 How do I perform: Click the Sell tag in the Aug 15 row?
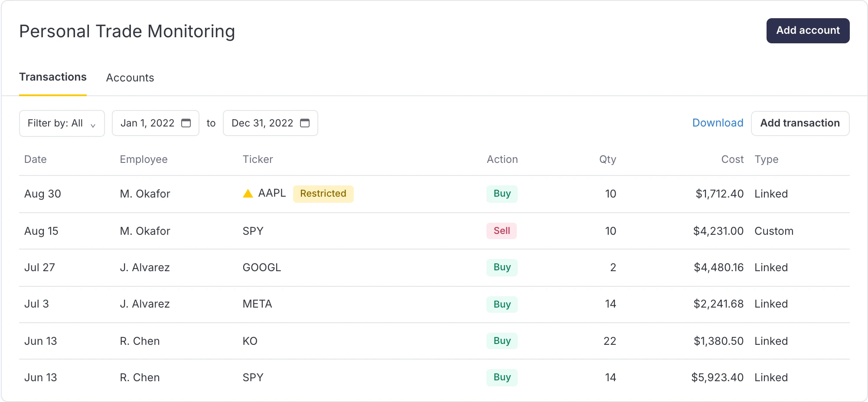502,231
